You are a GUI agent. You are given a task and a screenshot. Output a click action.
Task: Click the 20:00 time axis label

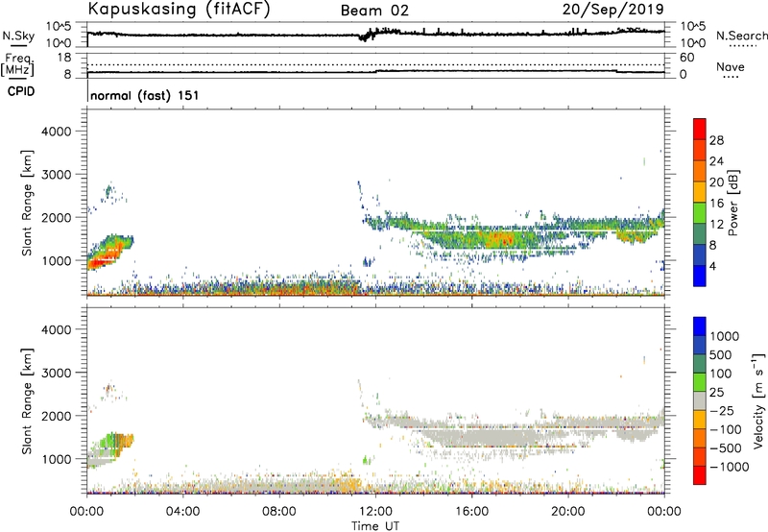coord(568,512)
